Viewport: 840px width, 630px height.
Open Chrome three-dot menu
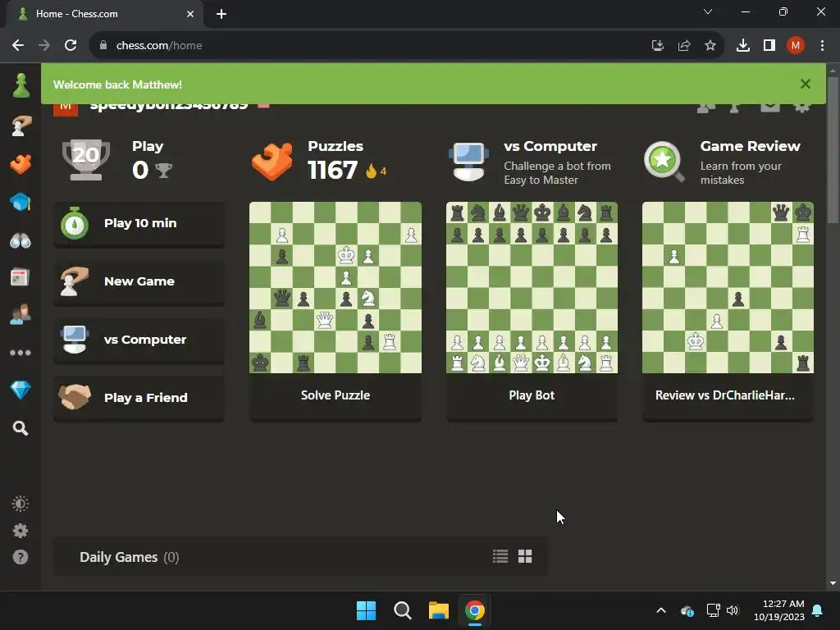(822, 46)
